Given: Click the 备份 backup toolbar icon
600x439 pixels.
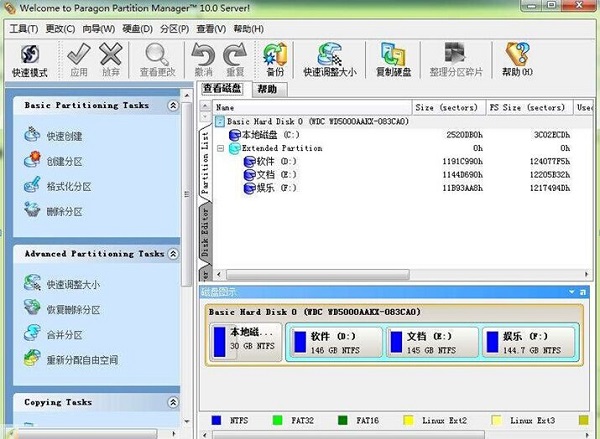Looking at the screenshot, I should (274, 59).
